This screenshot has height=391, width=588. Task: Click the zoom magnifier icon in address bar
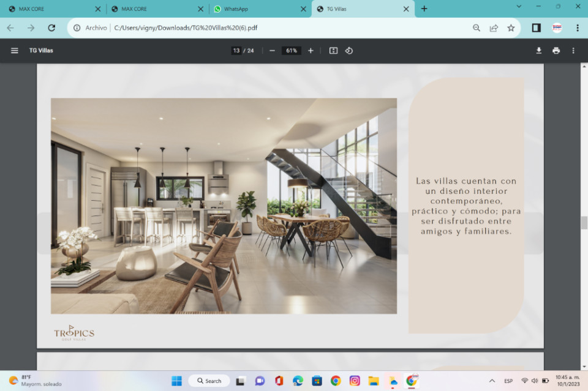(477, 28)
